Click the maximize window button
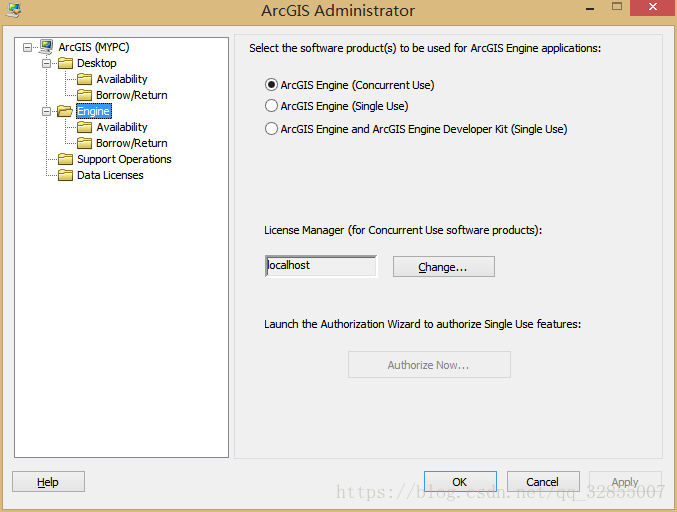This screenshot has width=677, height=512. pyautogui.click(x=617, y=7)
